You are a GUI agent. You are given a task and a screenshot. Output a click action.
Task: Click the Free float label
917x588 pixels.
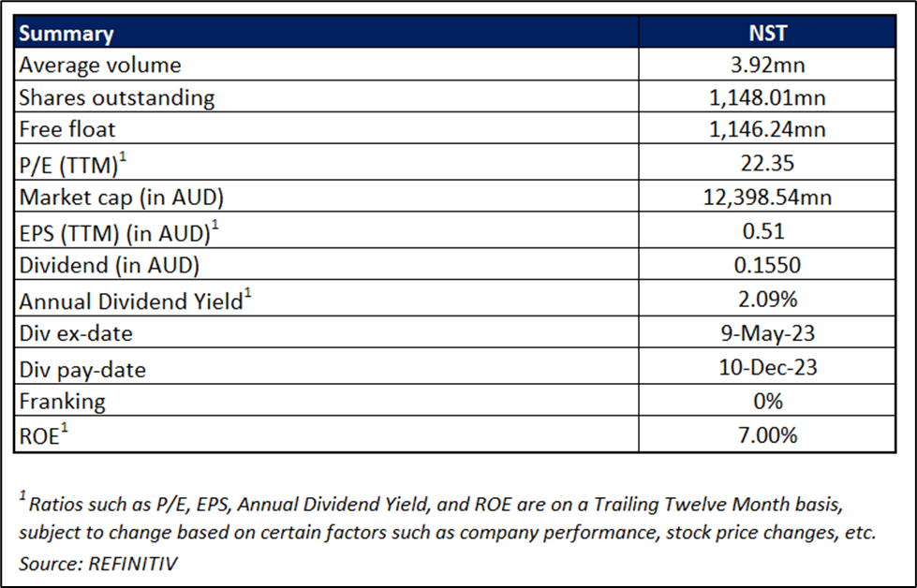67,129
